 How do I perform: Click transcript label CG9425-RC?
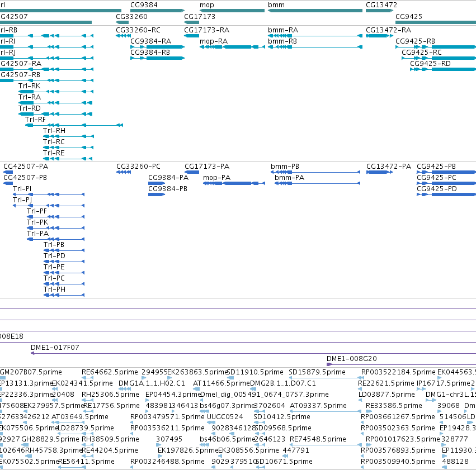(x=422, y=53)
